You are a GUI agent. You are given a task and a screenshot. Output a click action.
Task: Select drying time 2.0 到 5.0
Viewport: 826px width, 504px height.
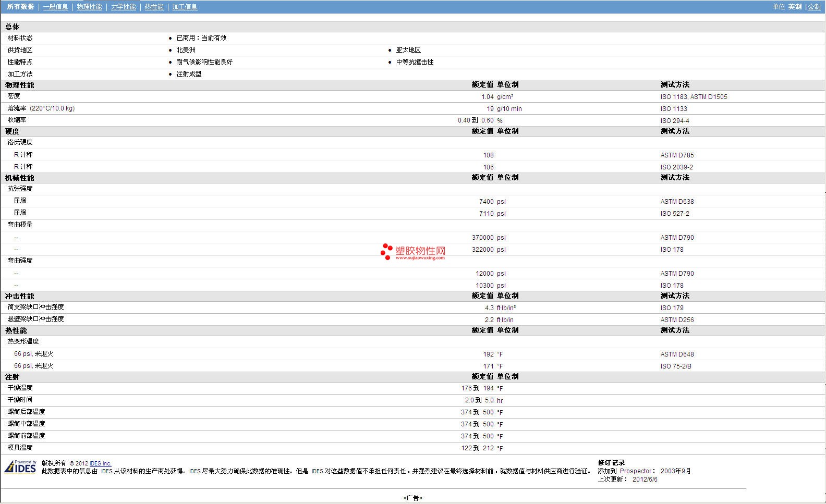(479, 400)
